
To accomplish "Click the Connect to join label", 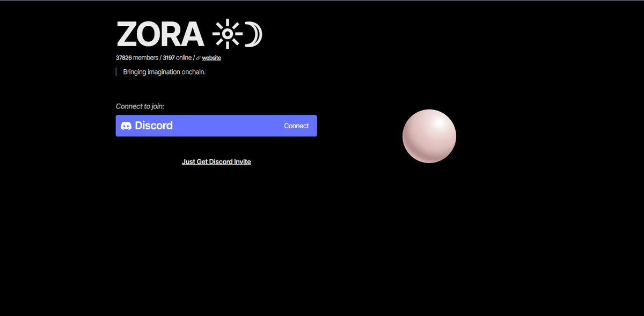I will [140, 106].
